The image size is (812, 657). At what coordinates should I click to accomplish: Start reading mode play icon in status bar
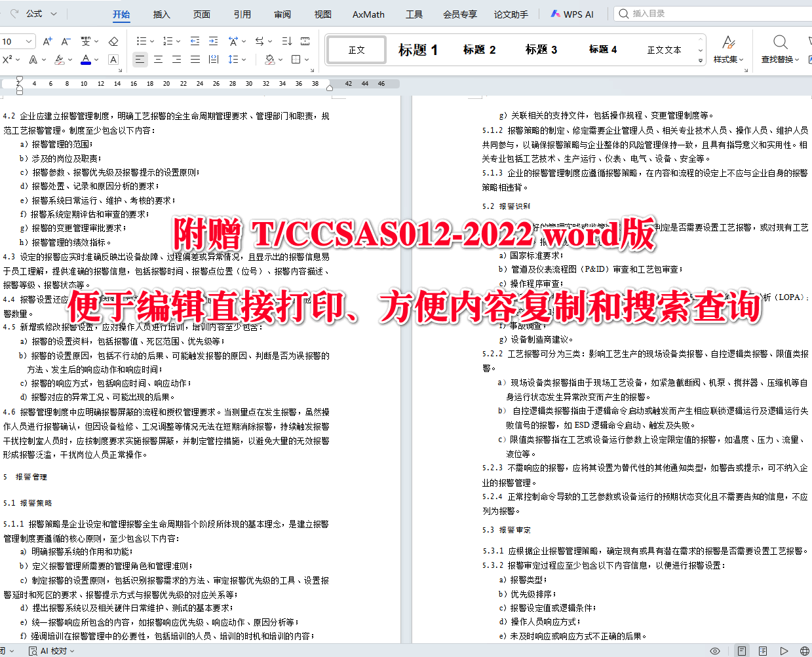784,651
